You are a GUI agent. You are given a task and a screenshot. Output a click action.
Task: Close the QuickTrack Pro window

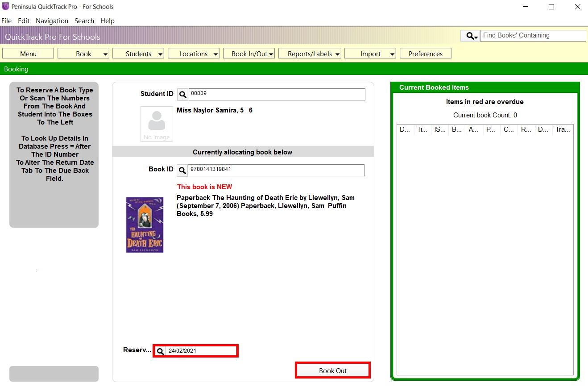pyautogui.click(x=577, y=7)
